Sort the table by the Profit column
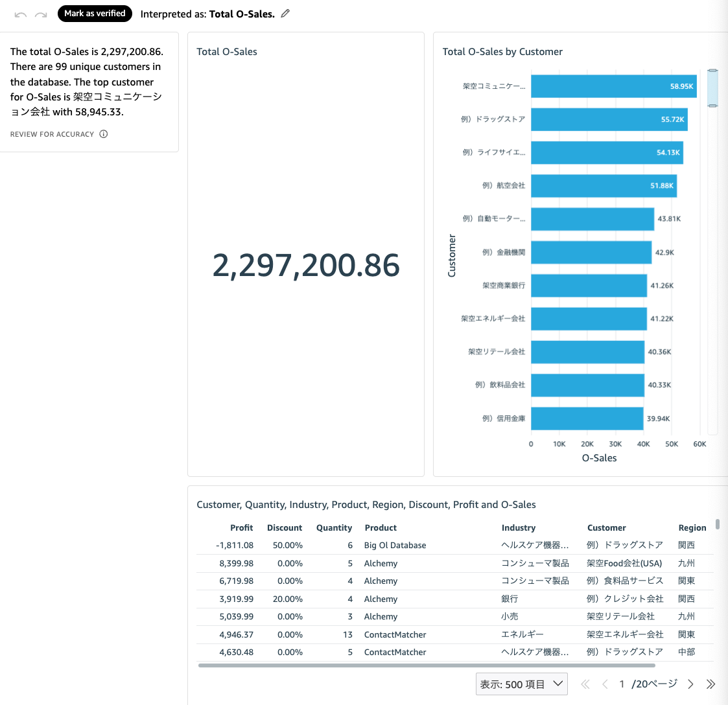 coord(242,527)
